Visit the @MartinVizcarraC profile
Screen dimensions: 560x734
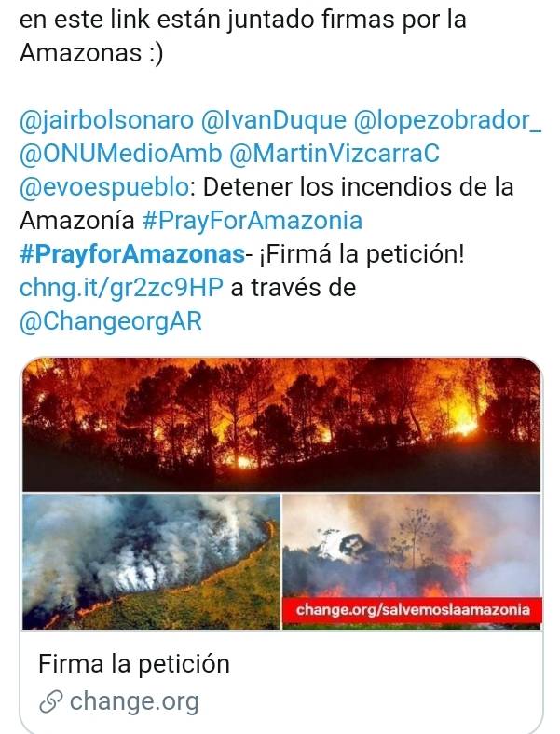[335, 154]
